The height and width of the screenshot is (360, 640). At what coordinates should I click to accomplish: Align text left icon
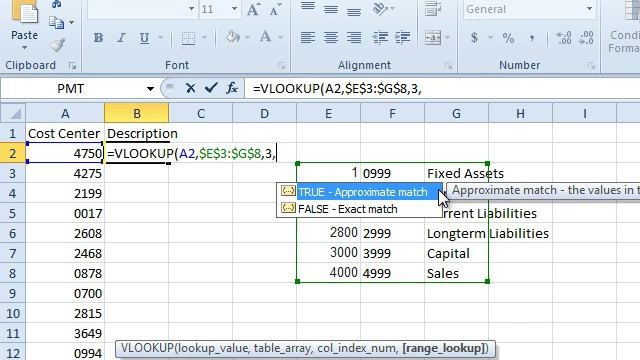click(308, 38)
